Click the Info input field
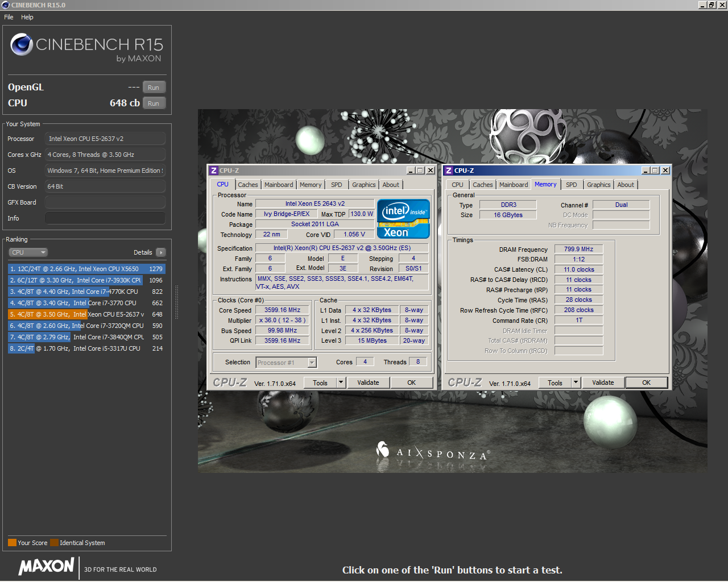The width and height of the screenshot is (728, 582). [105, 218]
